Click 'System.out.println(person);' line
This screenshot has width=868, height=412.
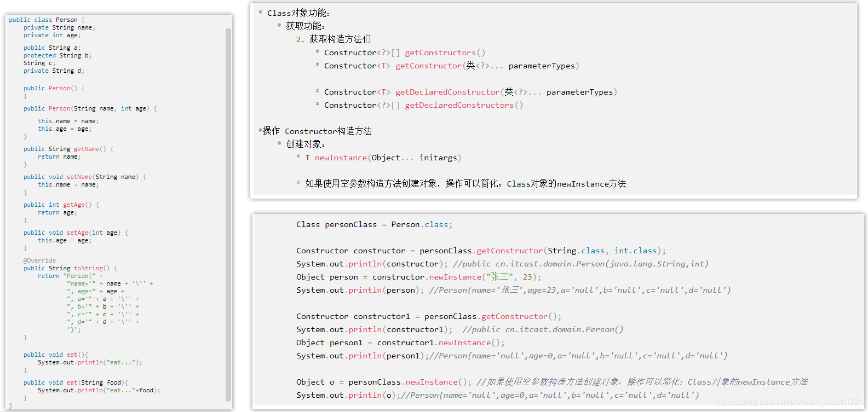pos(514,290)
